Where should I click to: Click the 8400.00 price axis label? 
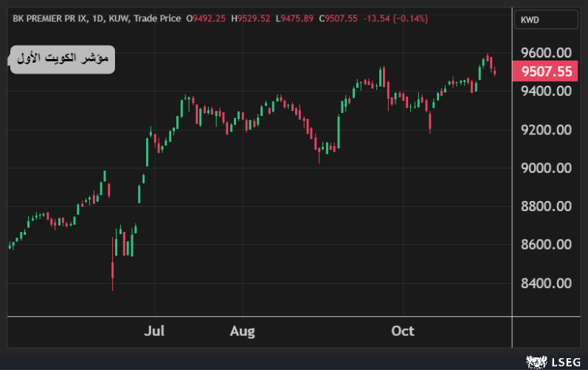pyautogui.click(x=545, y=283)
